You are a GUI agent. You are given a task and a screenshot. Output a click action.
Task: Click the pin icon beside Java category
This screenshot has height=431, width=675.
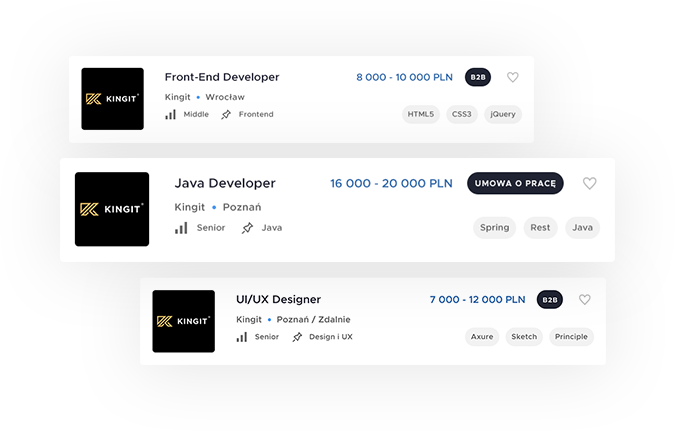(247, 228)
